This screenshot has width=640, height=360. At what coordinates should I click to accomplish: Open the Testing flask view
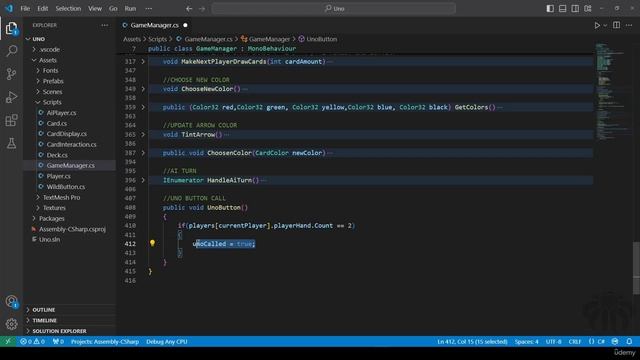pos(11,143)
